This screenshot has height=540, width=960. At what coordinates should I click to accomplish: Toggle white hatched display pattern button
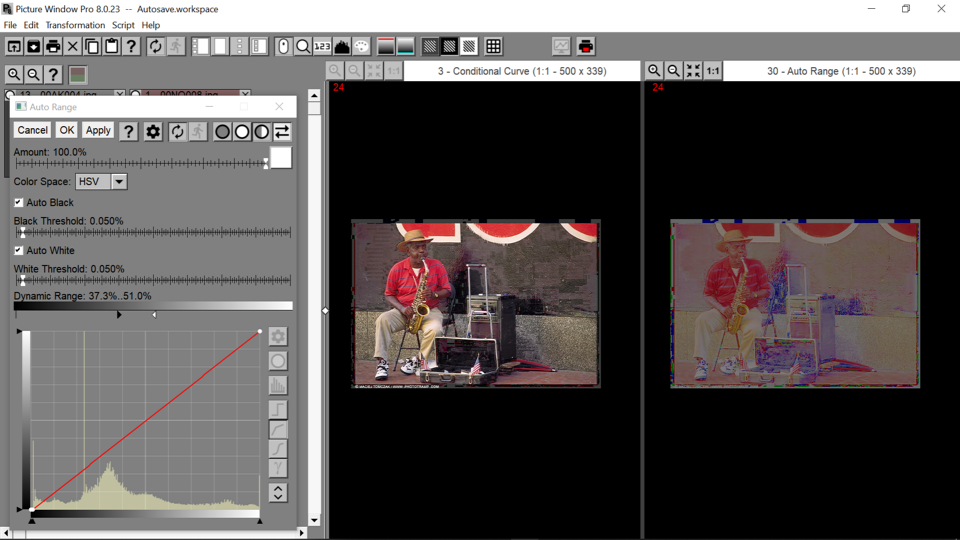[x=469, y=47]
